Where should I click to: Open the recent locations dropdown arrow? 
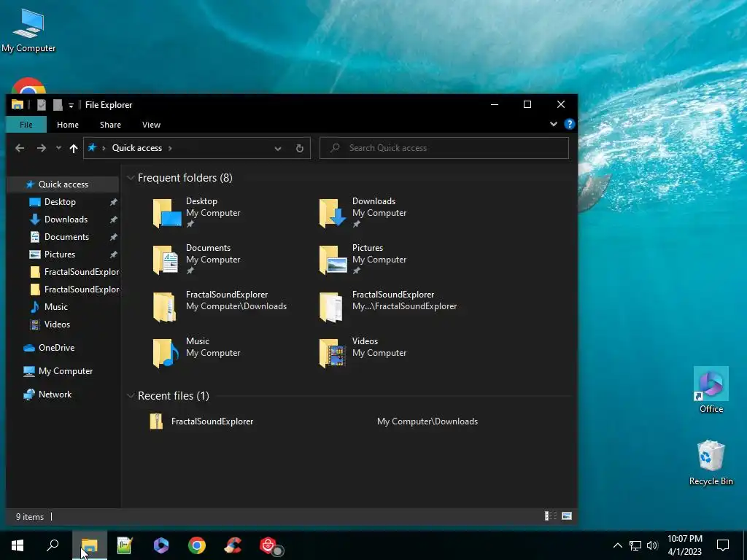[58, 148]
